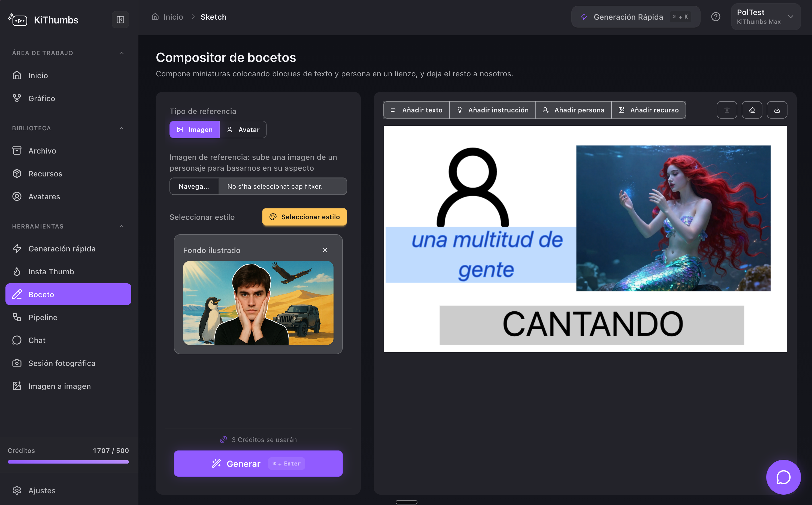812x505 pixels.
Task: Select the Boceto tool
Action: pos(68,294)
